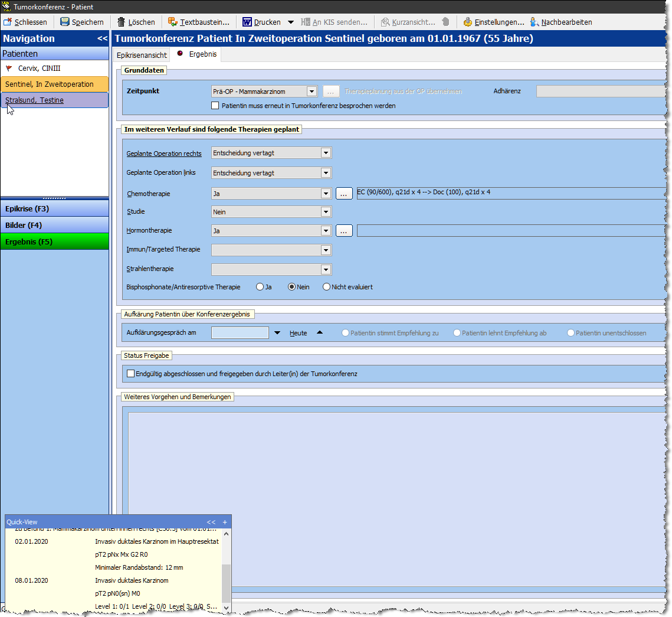
Task: Check 'Endgültig abgeschlossen und freigegeben' box
Action: (131, 374)
